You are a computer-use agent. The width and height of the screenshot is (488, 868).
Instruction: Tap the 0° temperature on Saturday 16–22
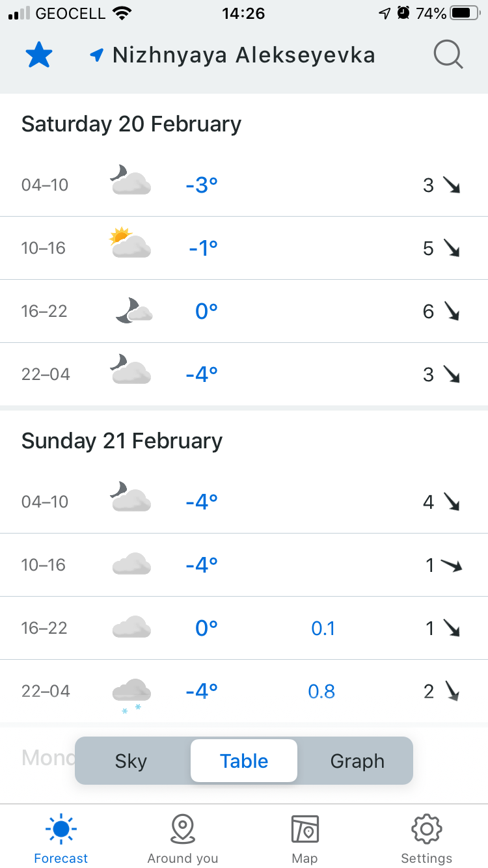click(x=206, y=311)
